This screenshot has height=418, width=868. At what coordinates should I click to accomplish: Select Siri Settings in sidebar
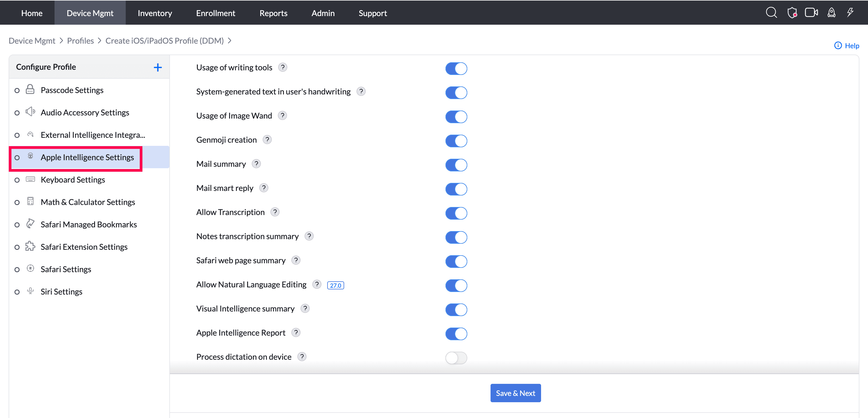tap(61, 292)
